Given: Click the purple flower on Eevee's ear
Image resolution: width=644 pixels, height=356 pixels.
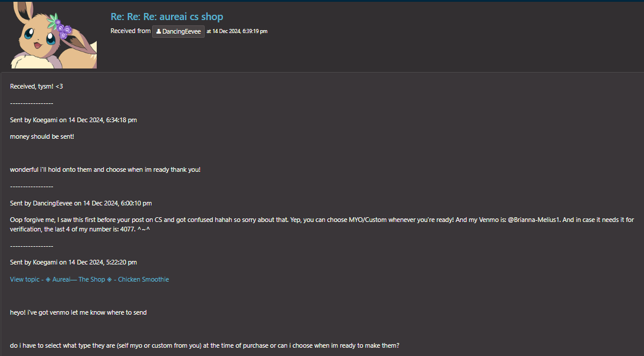Looking at the screenshot, I should click(63, 29).
